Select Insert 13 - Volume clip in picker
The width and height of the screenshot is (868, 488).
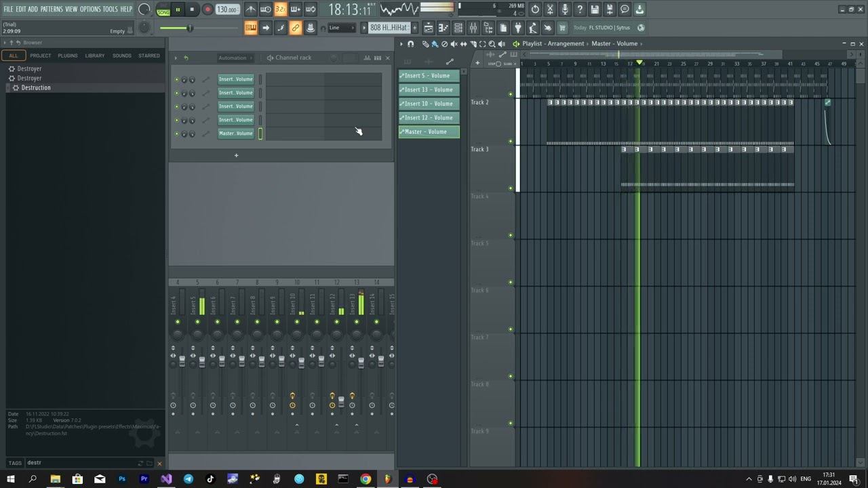pyautogui.click(x=429, y=89)
